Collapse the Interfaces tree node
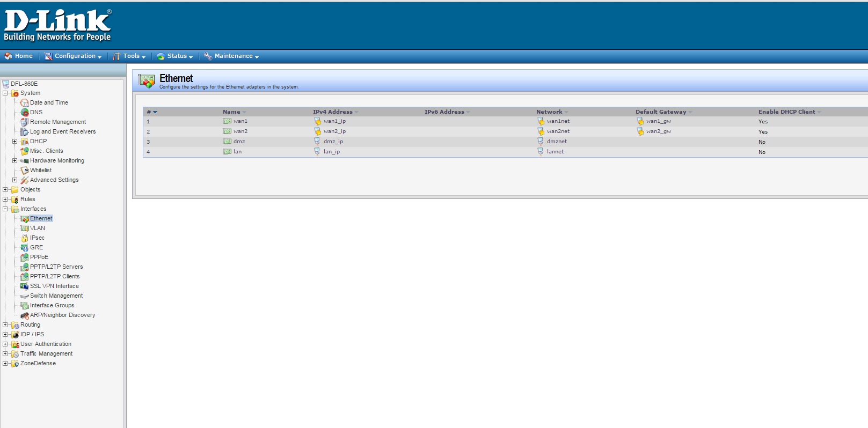The width and height of the screenshot is (868, 428). coord(5,209)
